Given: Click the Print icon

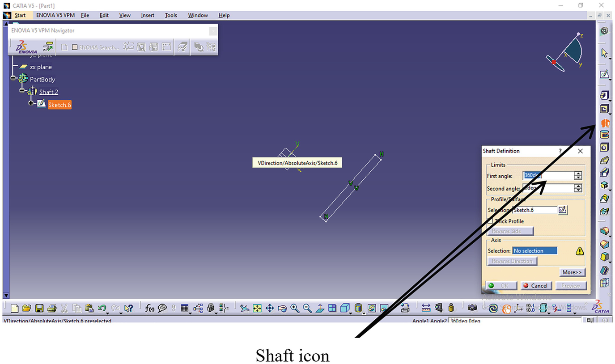Looking at the screenshot, I should [x=51, y=308].
